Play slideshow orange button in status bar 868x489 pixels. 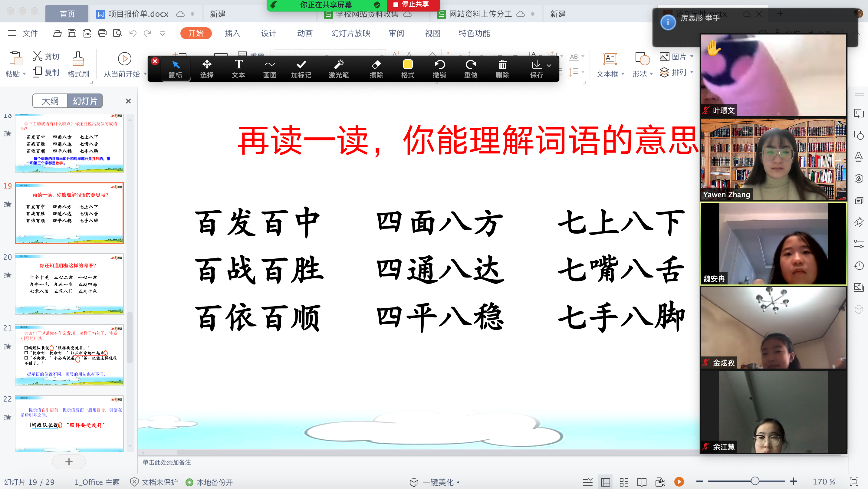click(679, 482)
